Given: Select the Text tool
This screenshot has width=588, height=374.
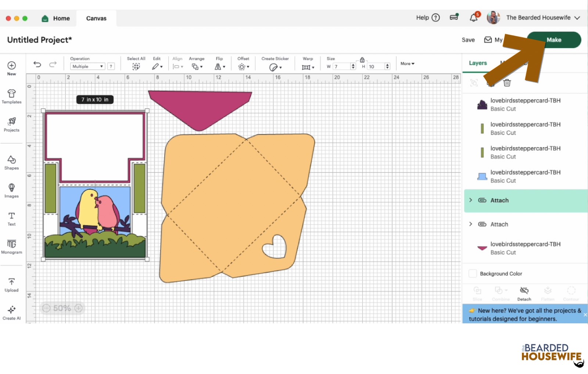Looking at the screenshot, I should tap(11, 218).
